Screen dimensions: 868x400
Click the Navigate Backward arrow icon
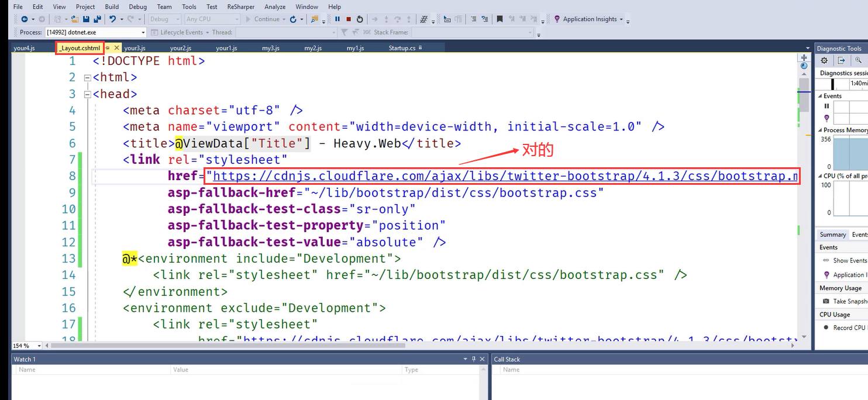point(25,19)
